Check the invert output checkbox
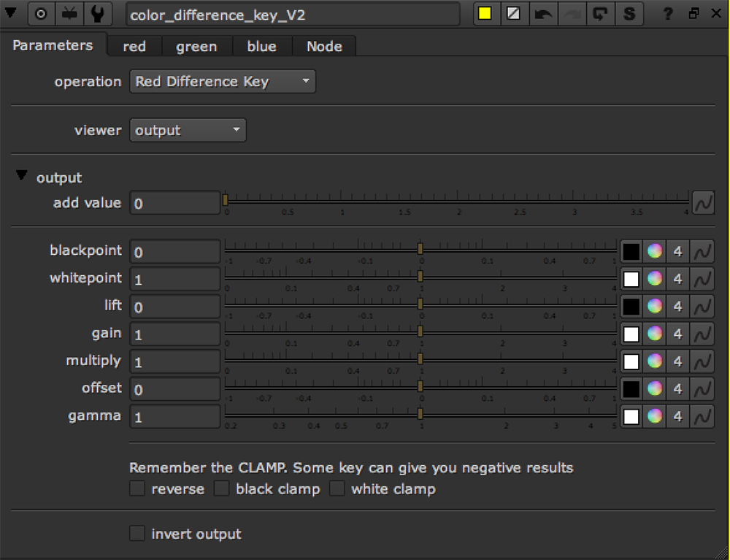The image size is (730, 560). click(137, 534)
